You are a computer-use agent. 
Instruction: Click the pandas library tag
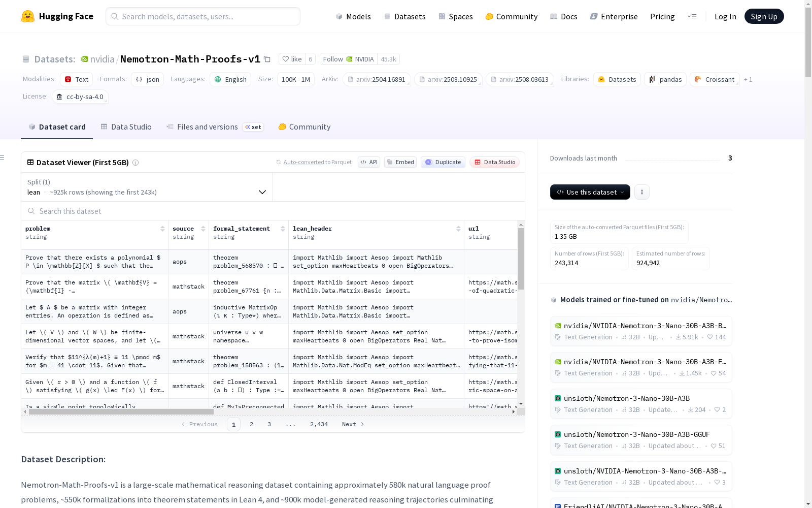coord(665,79)
